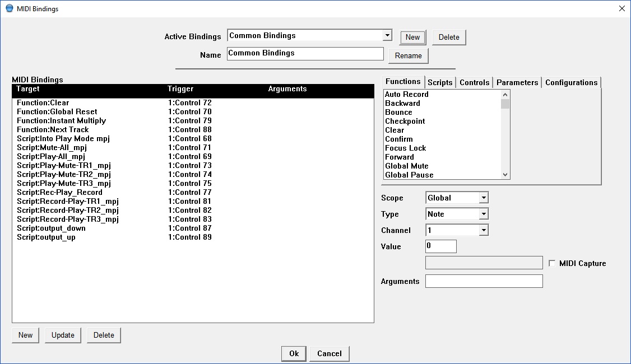The height and width of the screenshot is (364, 631).
Task: Open the Type dropdown set to Note
Action: coord(484,214)
